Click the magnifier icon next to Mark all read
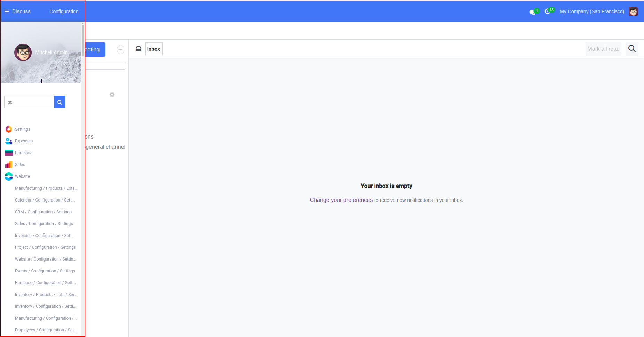This screenshot has height=337, width=644. pyautogui.click(x=632, y=49)
